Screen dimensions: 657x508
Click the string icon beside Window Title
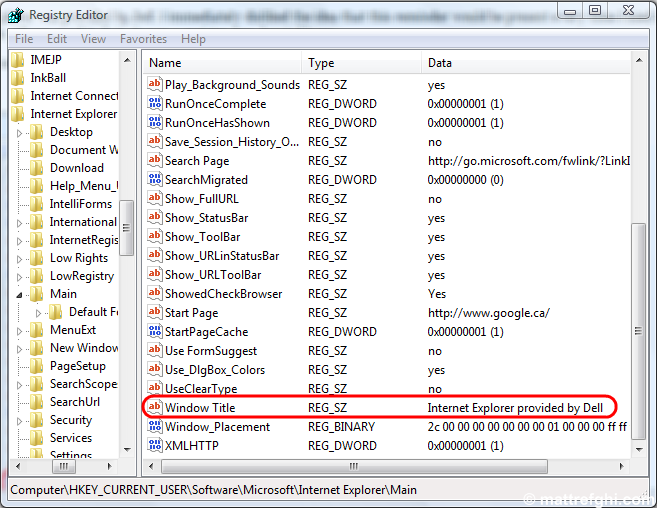point(155,408)
